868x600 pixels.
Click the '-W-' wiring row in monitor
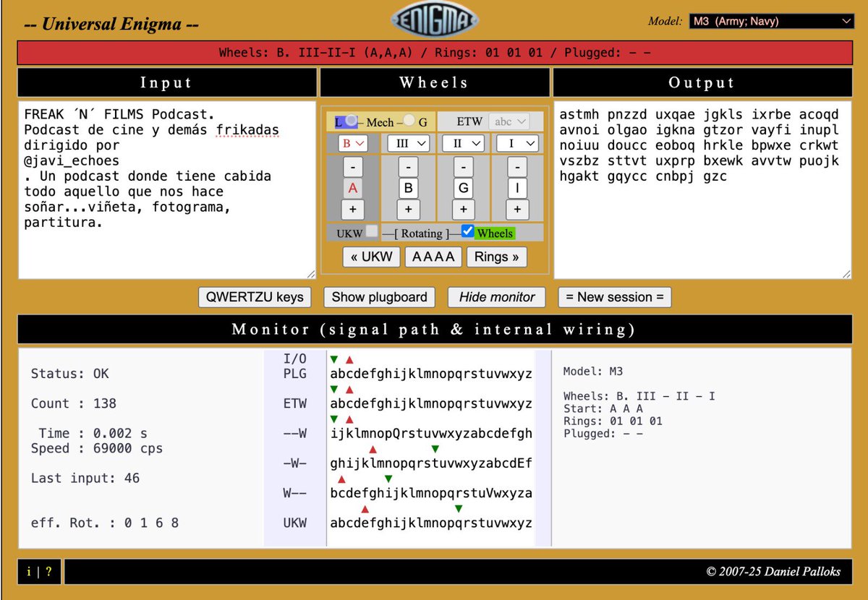click(431, 463)
